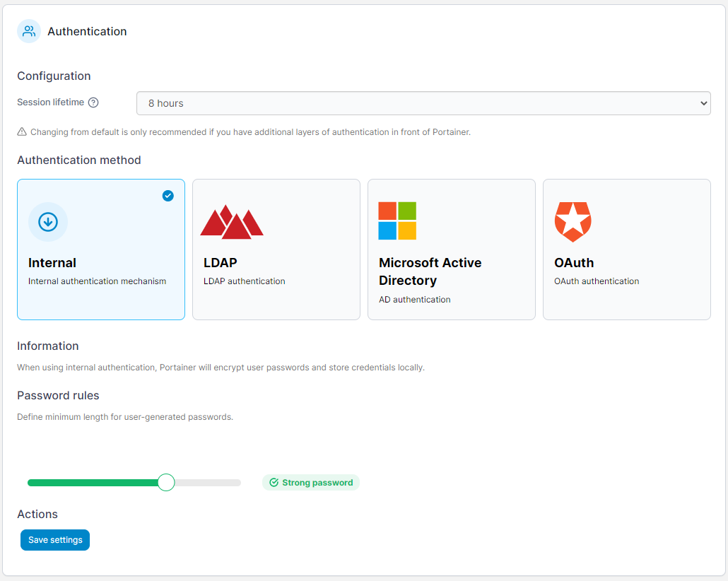
Task: Click the red LDAP mountains logo
Action: point(231,221)
